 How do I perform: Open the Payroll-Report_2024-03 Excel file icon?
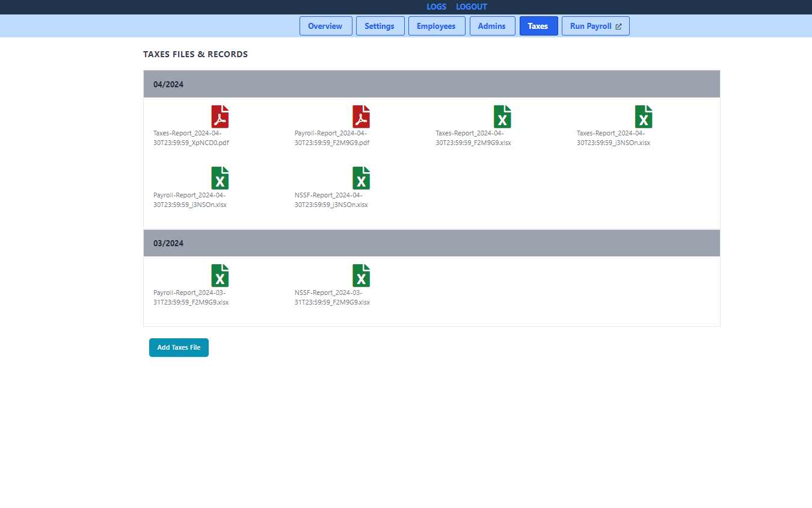[x=220, y=276]
